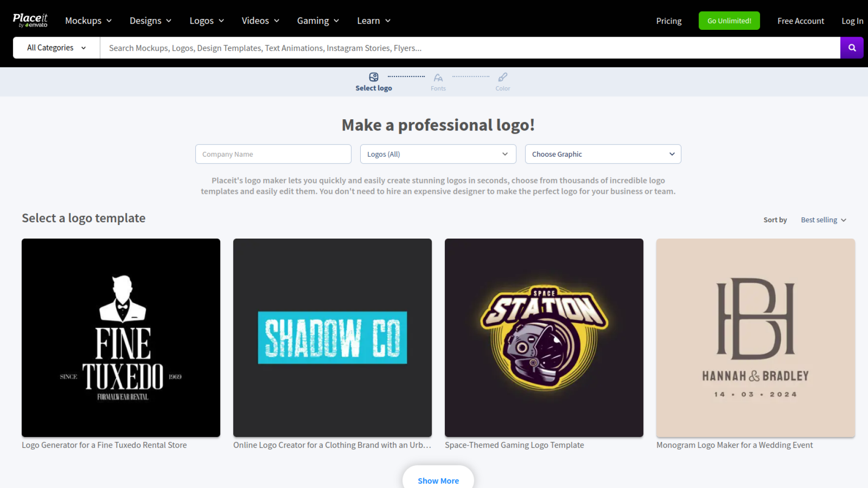Open the Videos menu
The width and height of the screenshot is (868, 488).
(260, 21)
